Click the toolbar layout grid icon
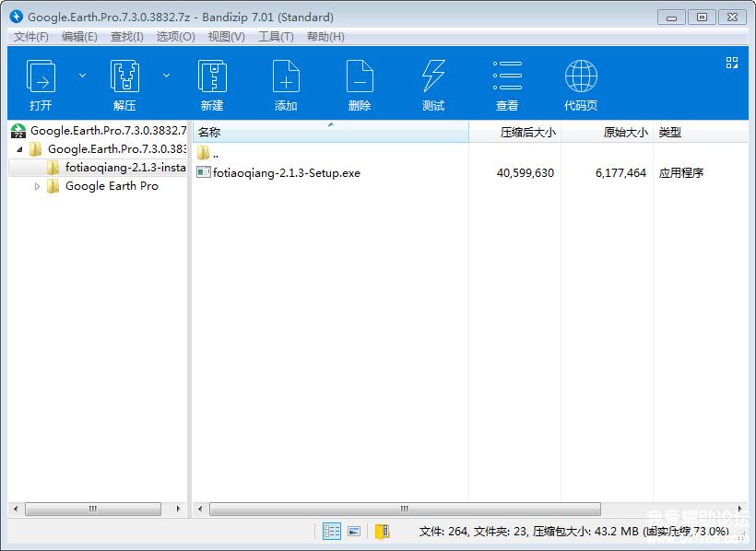The height and width of the screenshot is (551, 756). tap(732, 63)
